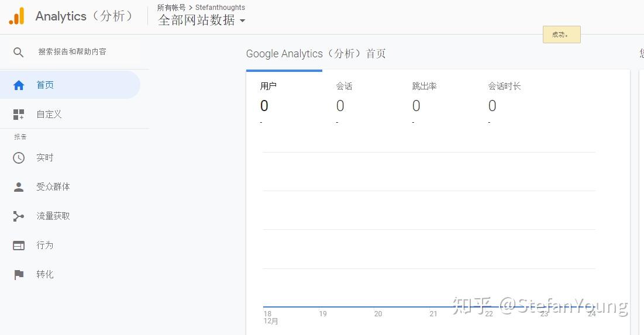Click the flag icon beside 转化
The width and height of the screenshot is (644, 335).
19,275
